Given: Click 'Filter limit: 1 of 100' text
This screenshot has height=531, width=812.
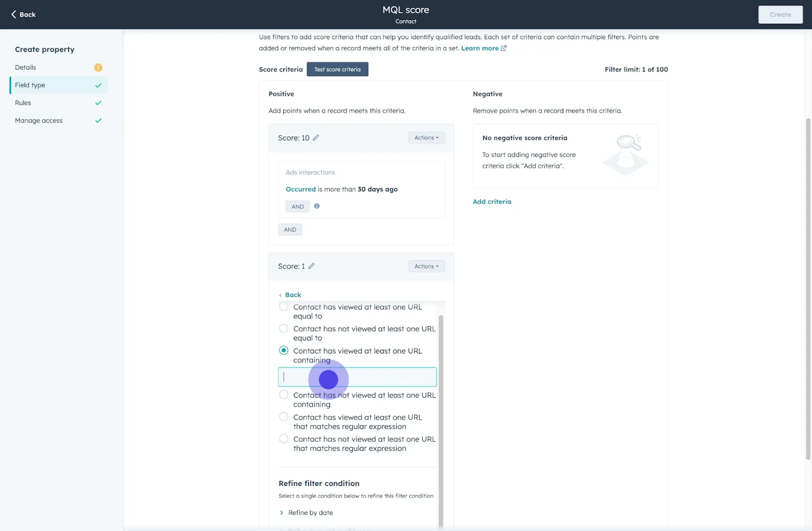Looking at the screenshot, I should click(x=636, y=69).
